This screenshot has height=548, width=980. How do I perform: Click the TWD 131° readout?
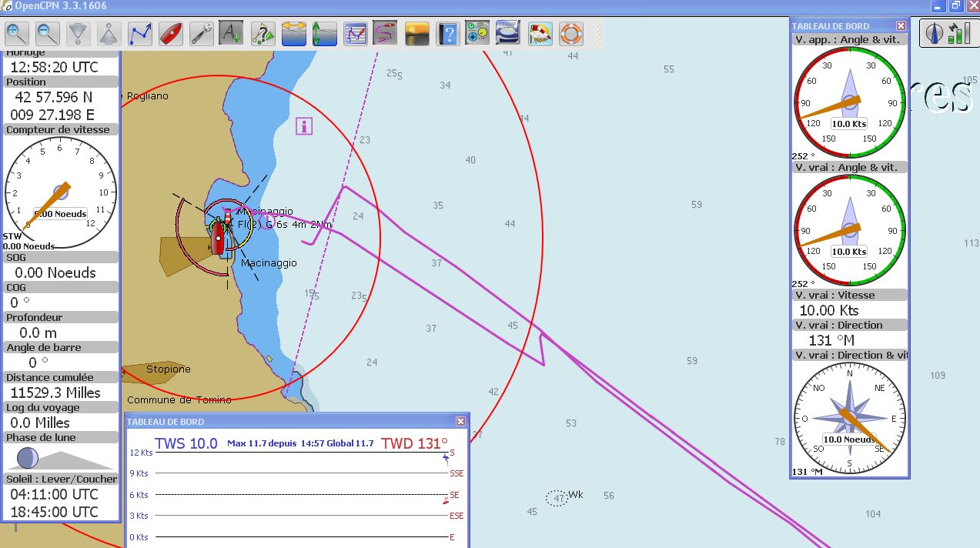[x=414, y=443]
